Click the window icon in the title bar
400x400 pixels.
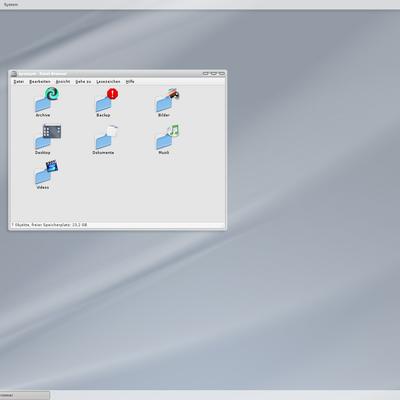tap(14, 74)
